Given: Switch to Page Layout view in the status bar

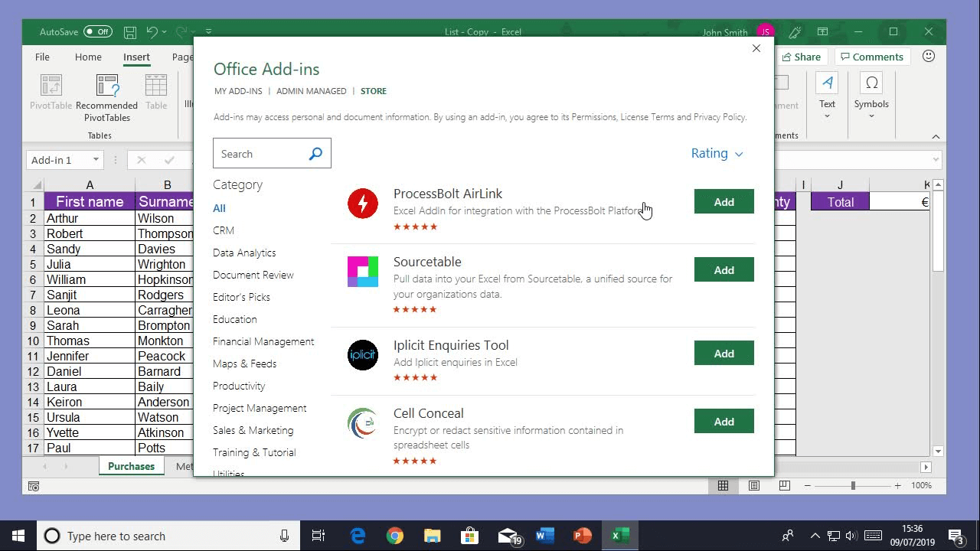Looking at the screenshot, I should (x=753, y=485).
